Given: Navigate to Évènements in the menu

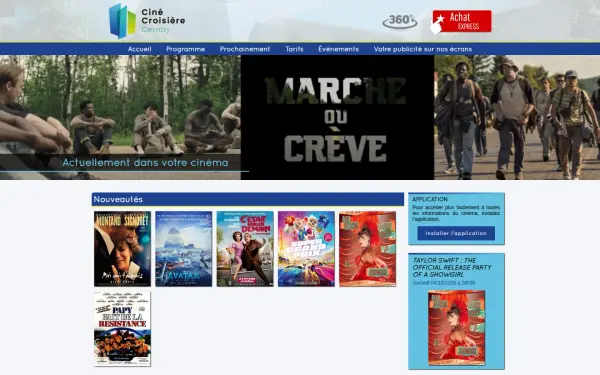Looking at the screenshot, I should 339,49.
